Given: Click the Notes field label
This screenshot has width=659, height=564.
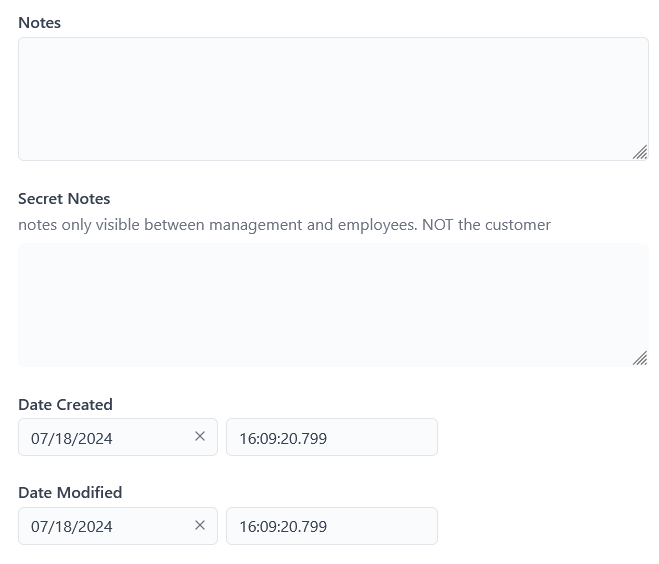Looking at the screenshot, I should tap(39, 23).
